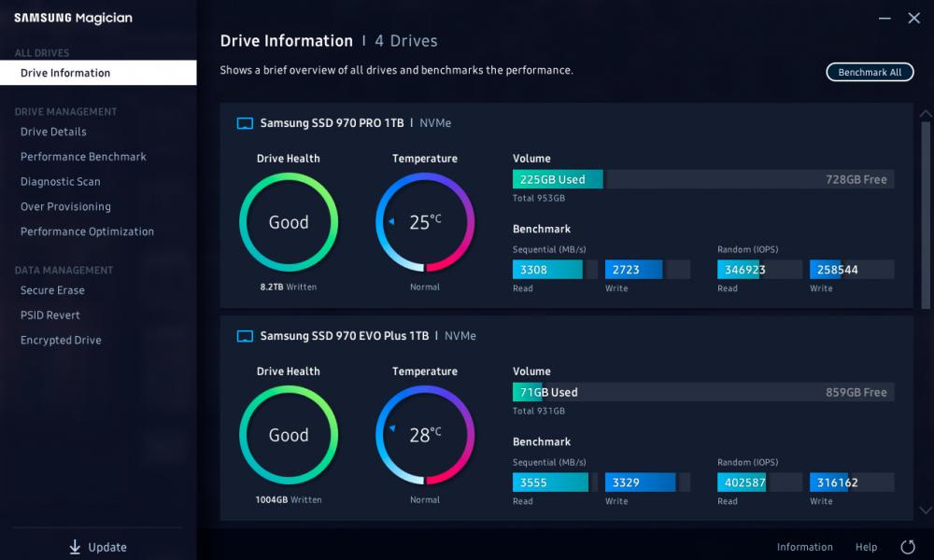Click the 316162 random write bar
This screenshot has height=560, width=934.
point(852,483)
